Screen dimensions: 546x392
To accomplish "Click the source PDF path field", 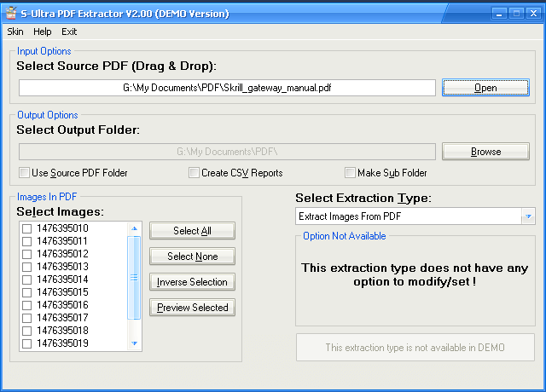I will [227, 88].
